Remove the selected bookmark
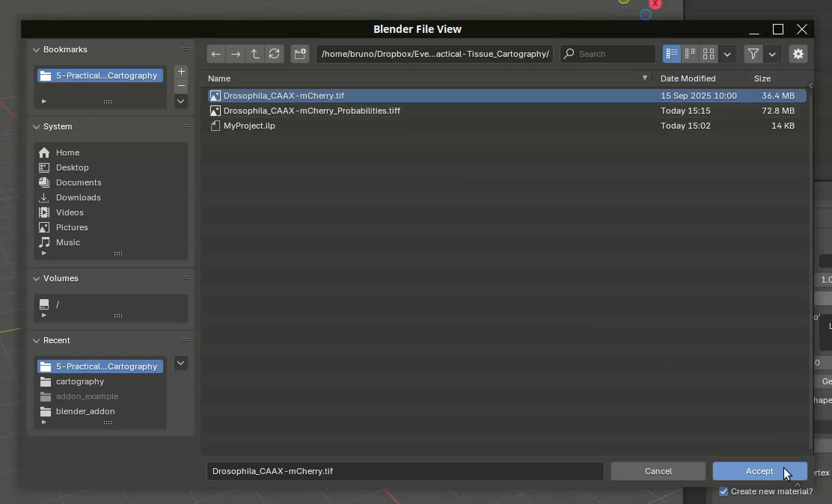Screen dimensions: 832x504 [x=181, y=86]
